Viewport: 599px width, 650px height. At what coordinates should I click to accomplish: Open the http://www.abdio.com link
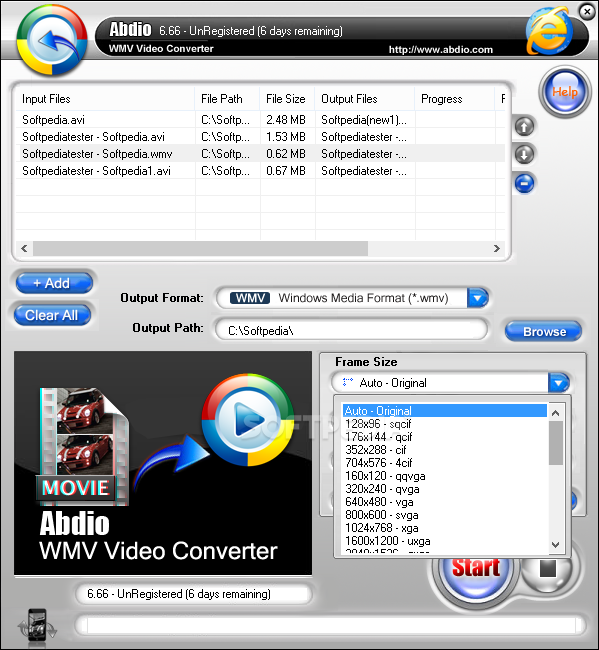coord(441,50)
